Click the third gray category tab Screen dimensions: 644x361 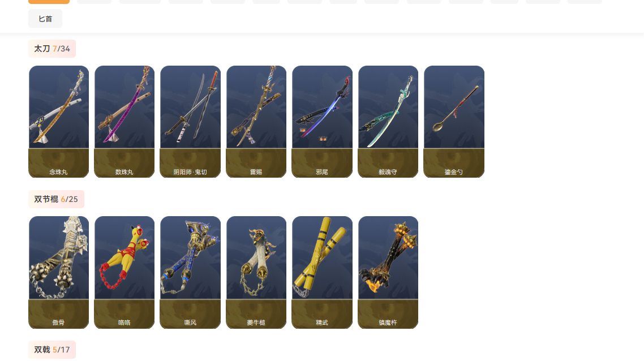click(186, 2)
